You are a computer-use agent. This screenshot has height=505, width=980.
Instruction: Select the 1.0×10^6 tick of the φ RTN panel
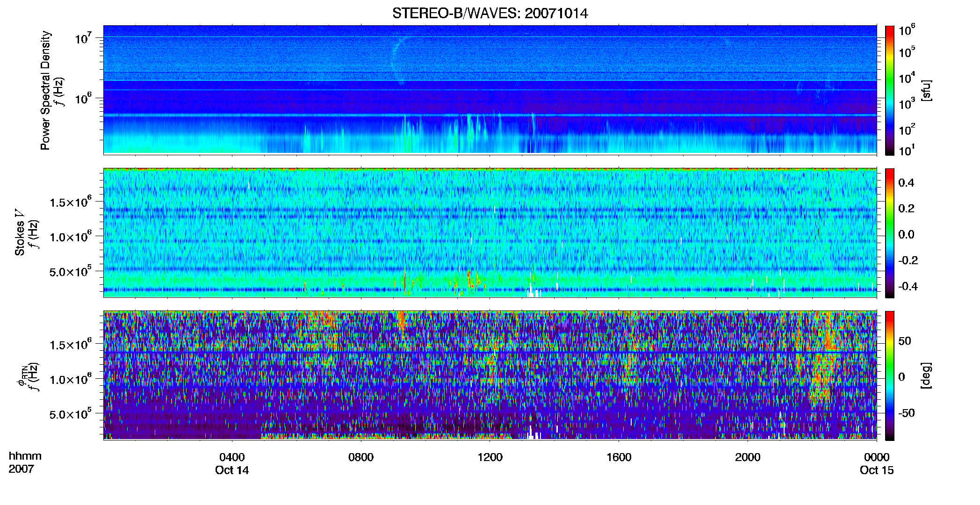(71, 379)
